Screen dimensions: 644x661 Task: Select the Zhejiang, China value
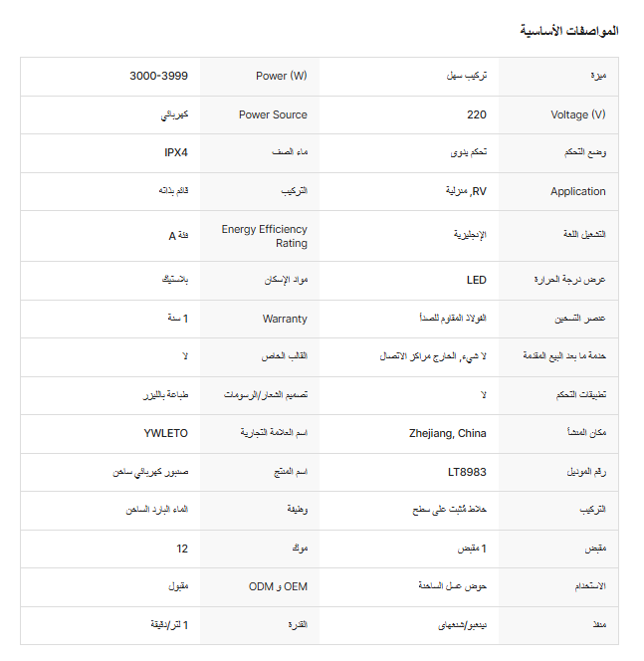pyautogui.click(x=448, y=434)
